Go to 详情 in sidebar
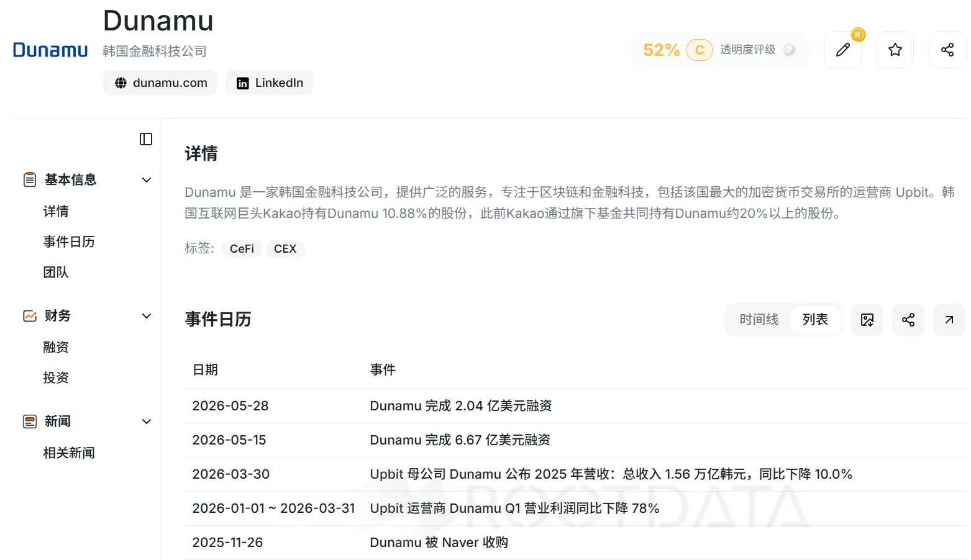Screen dimensions: 971x560 (x=56, y=212)
